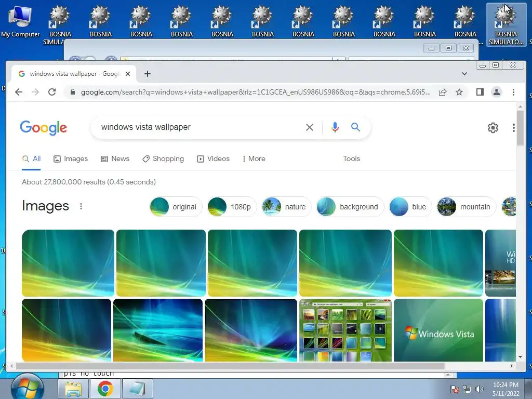This screenshot has width=532, height=399.
Task: Open the Windows Start orb
Action: 27,389
